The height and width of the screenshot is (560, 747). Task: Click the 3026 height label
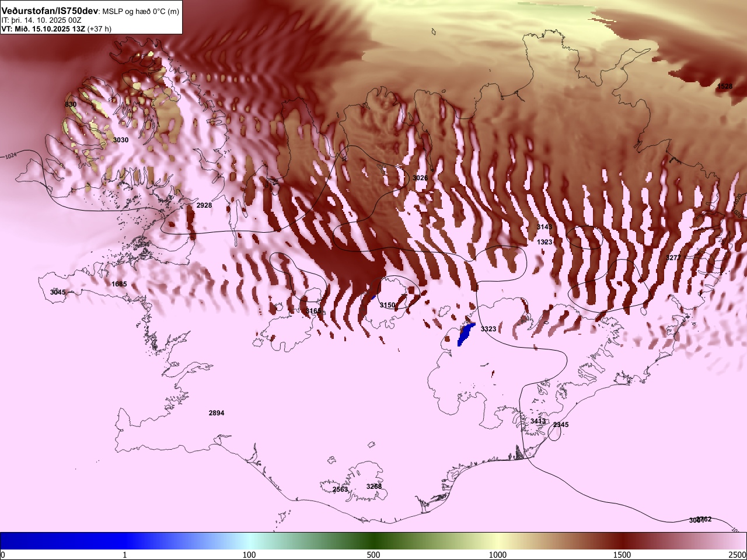[420, 178]
